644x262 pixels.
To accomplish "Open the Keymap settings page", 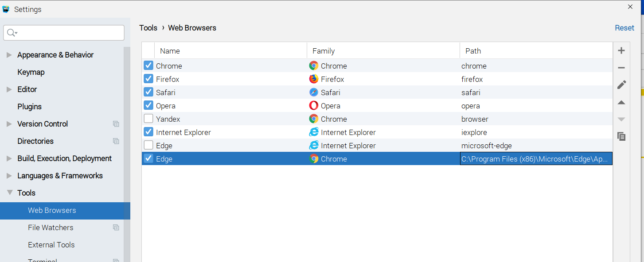I will tap(31, 72).
